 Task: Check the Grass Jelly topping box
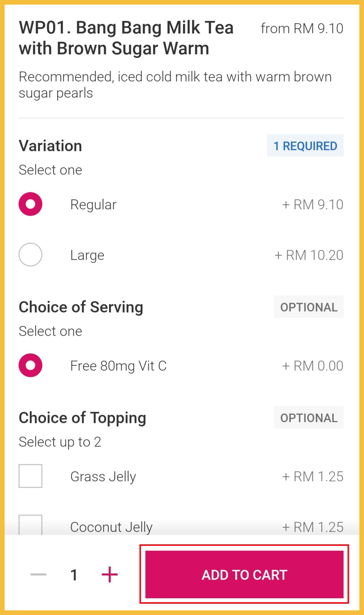(x=30, y=476)
